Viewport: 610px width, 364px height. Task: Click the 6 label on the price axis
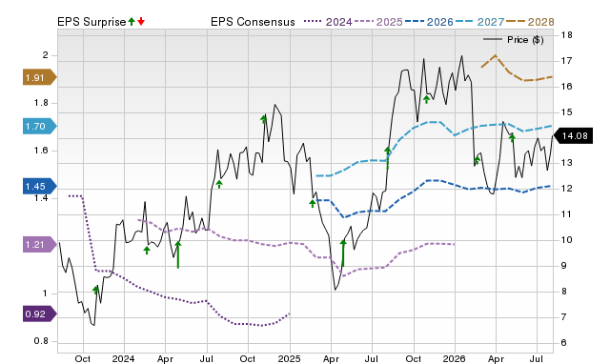[563, 343]
